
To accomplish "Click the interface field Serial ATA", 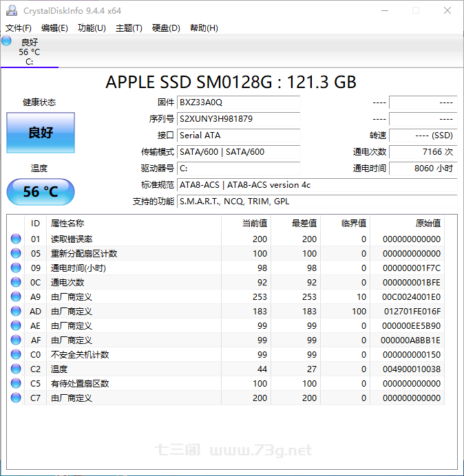I will click(x=239, y=136).
